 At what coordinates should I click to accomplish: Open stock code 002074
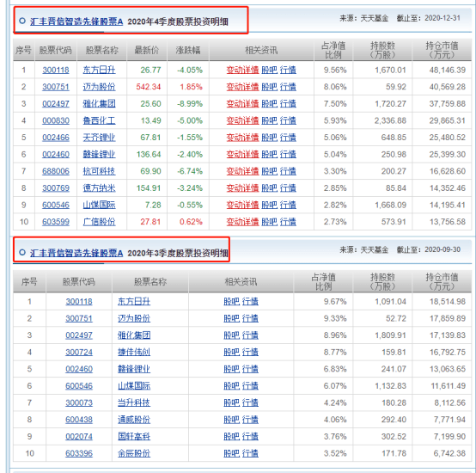(x=79, y=437)
